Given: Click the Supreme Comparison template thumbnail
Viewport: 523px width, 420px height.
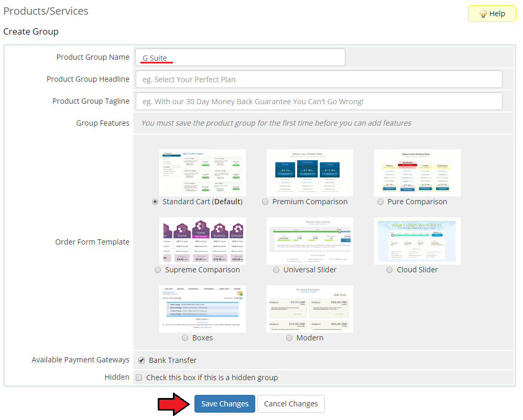Looking at the screenshot, I should pos(202,241).
